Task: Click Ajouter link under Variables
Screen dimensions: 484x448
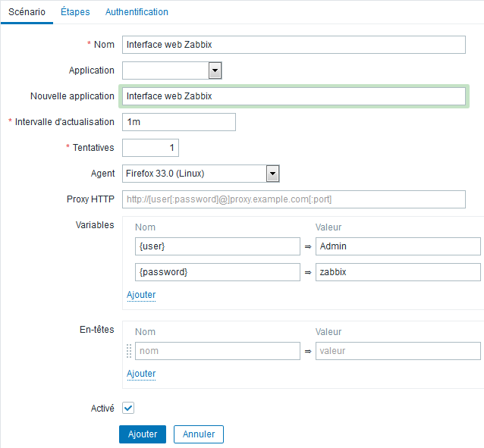Action: (x=141, y=295)
